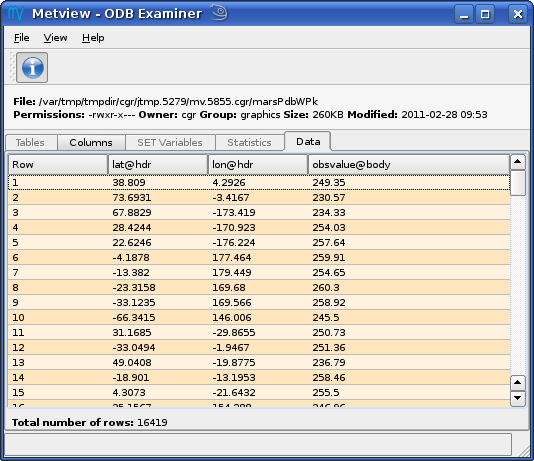Click obsvalue cell 258.46

[x=409, y=377]
